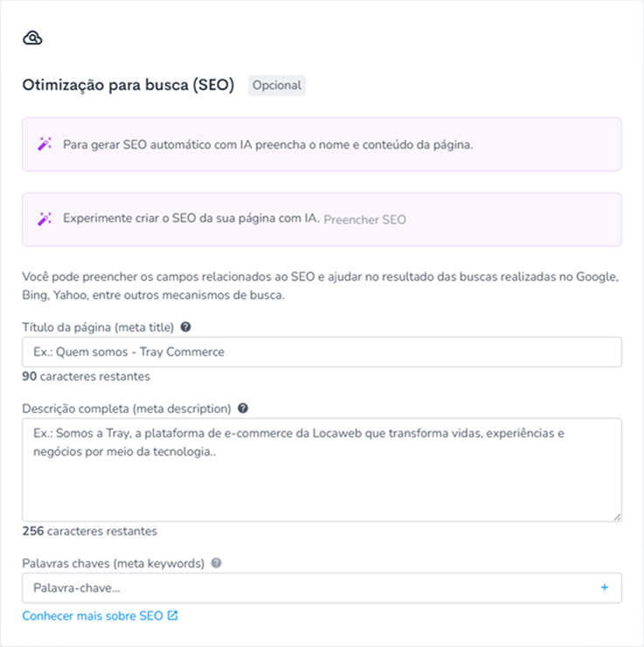Open help tooltip for Descrição completa
Viewport: 644px width, 647px height.
click(x=243, y=408)
